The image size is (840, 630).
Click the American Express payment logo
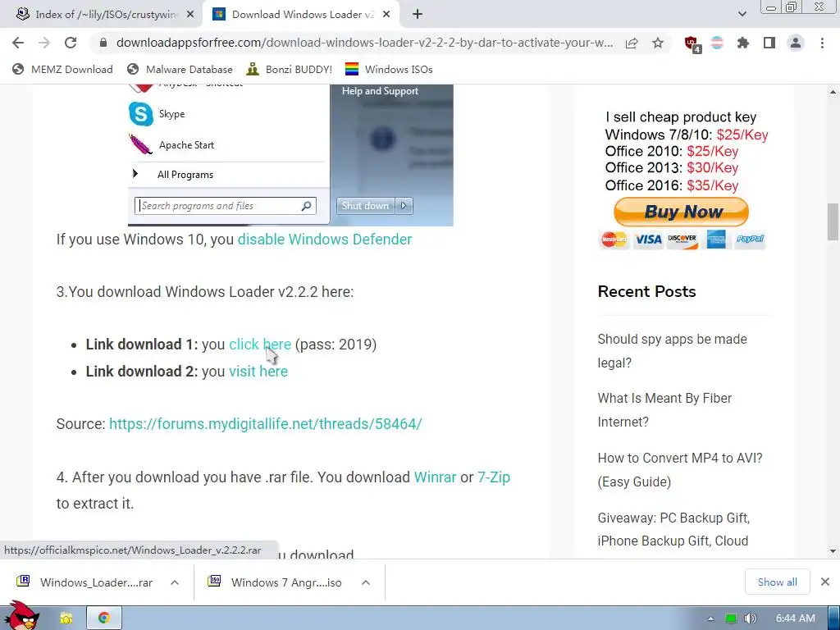pyautogui.click(x=716, y=239)
